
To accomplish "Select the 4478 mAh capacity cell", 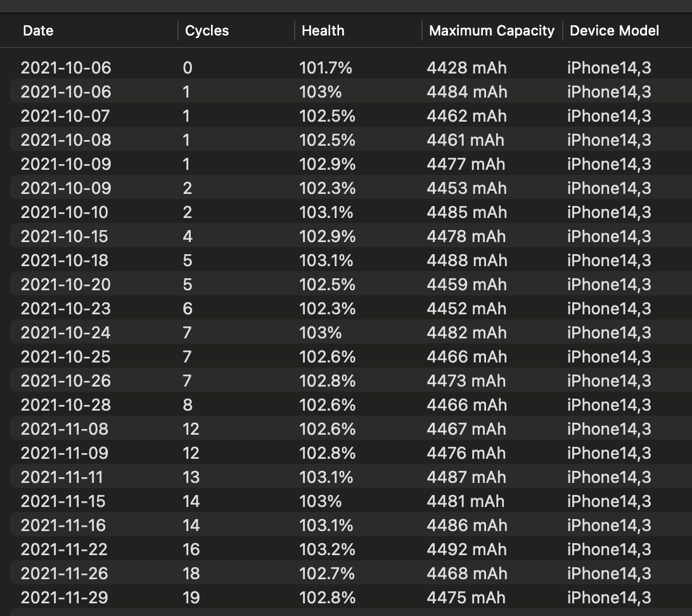I will coord(466,236).
